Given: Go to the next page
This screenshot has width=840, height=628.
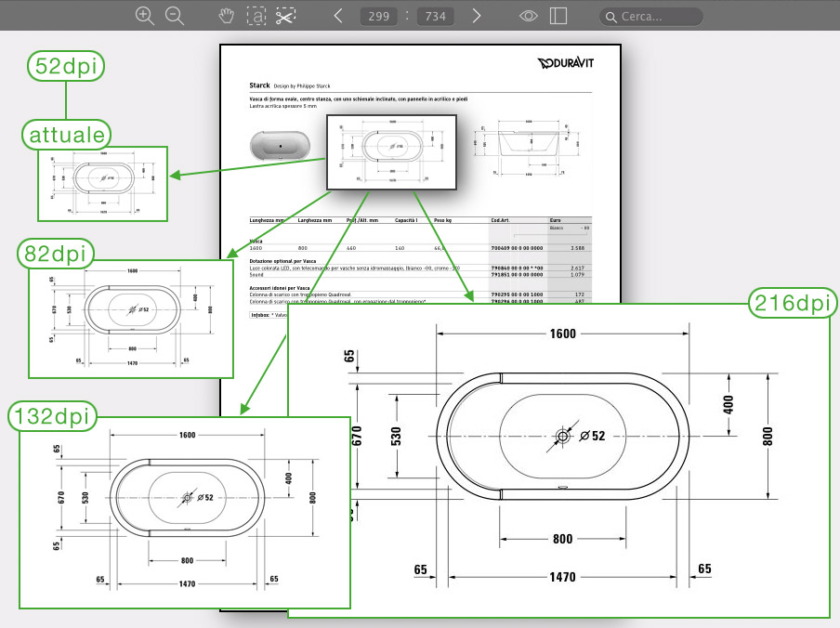Looking at the screenshot, I should tap(477, 16).
